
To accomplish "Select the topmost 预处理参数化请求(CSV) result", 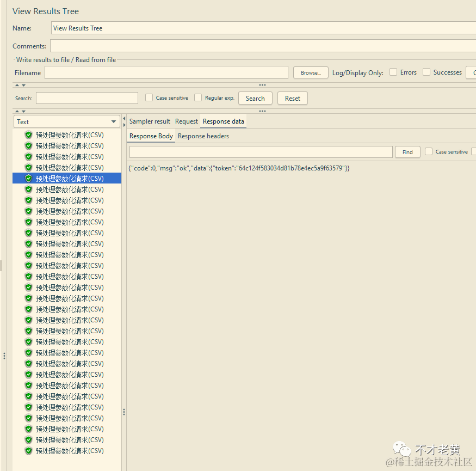I will tap(70, 135).
